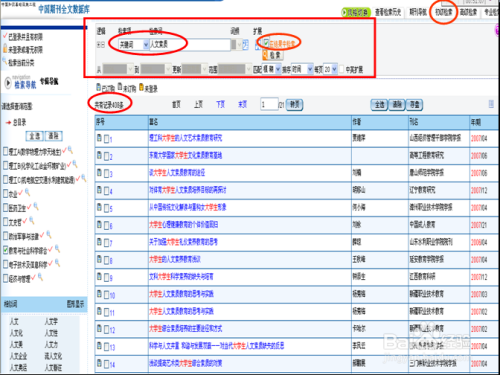
Task: Click the magnifier icon beside 理工A category
Action: (70, 150)
